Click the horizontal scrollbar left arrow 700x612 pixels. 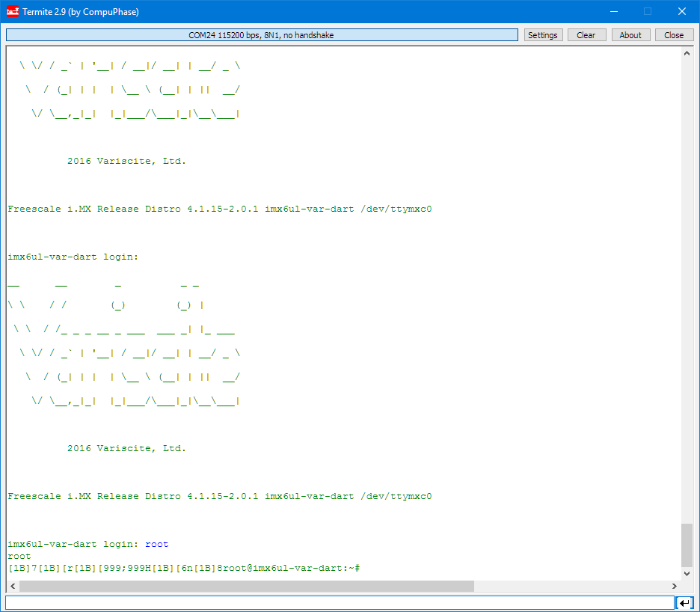click(13, 586)
